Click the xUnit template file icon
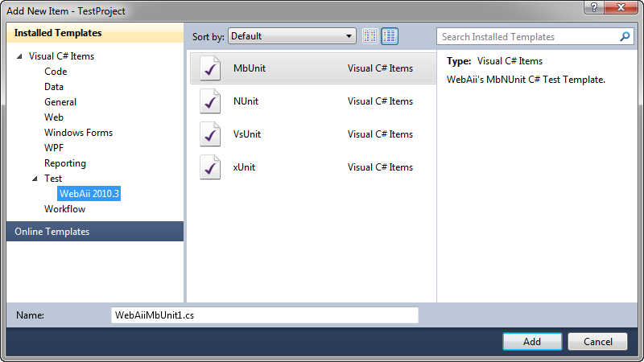 [x=210, y=167]
